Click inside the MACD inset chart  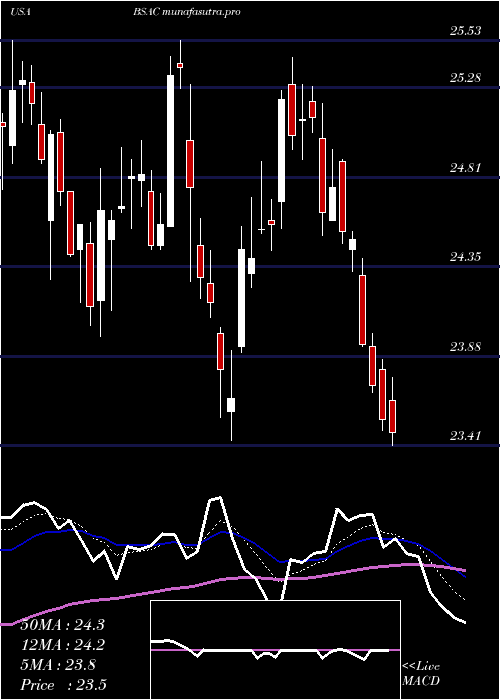[275, 650]
